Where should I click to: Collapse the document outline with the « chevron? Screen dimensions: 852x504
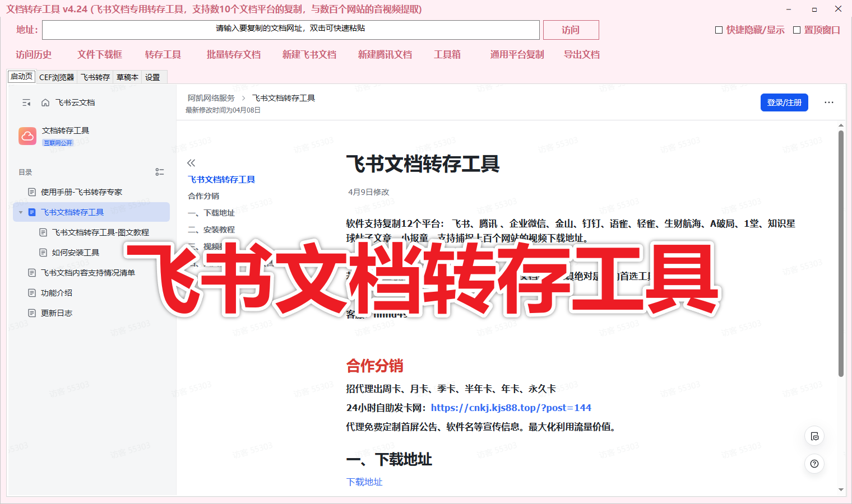click(x=191, y=162)
